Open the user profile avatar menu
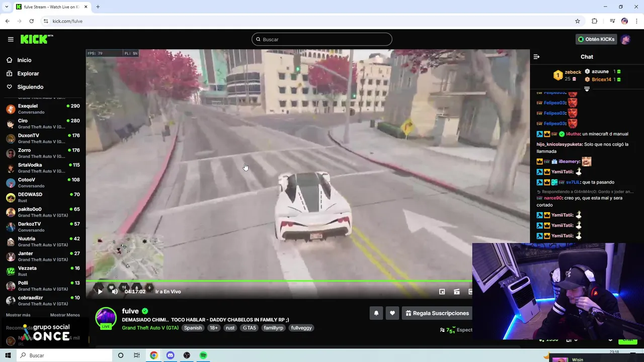The width and height of the screenshot is (644, 362). (625, 39)
